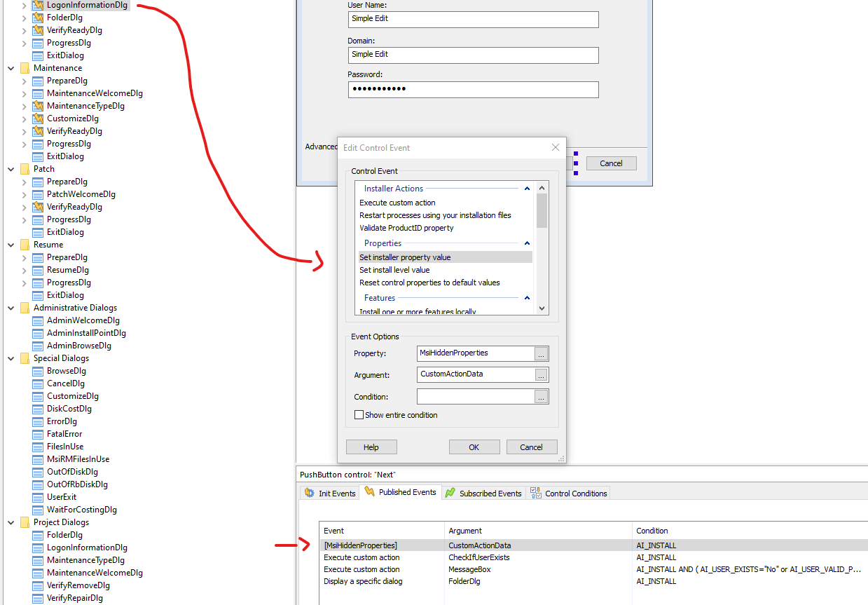Click the Control Event list scrollbar
Viewport: 868px width, 605px height.
click(x=542, y=252)
